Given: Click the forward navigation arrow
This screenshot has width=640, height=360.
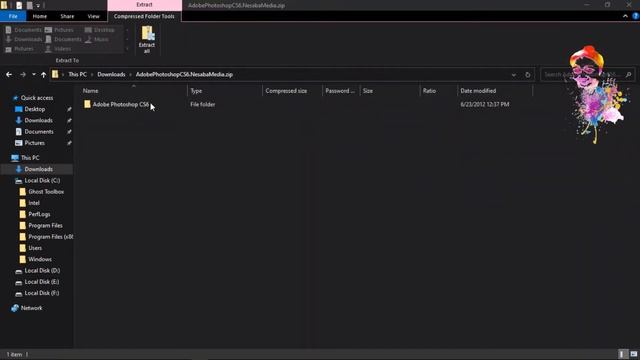Looking at the screenshot, I should click(23, 75).
